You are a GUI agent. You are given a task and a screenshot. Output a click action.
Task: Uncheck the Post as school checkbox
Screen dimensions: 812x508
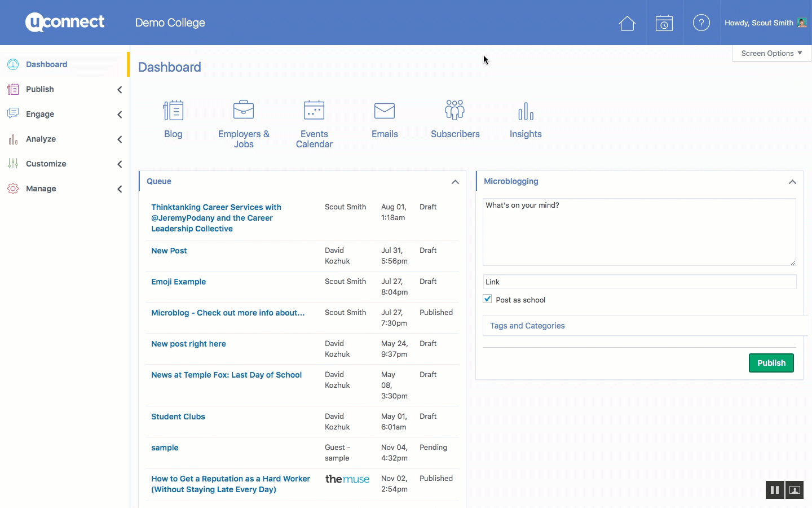tap(488, 299)
